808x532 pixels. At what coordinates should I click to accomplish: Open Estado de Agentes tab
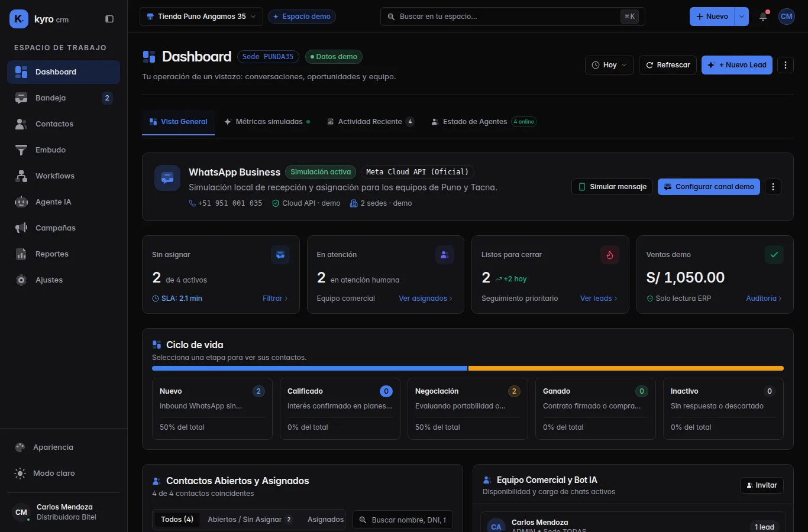(483, 122)
